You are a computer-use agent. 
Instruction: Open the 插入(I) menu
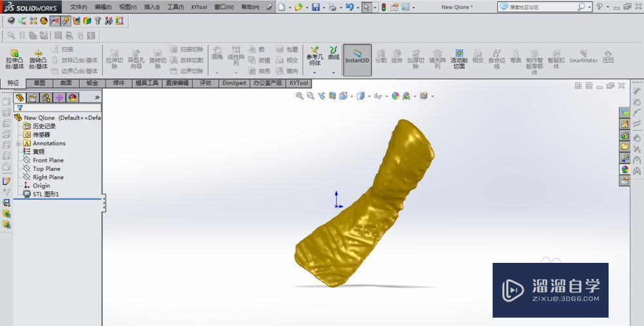click(x=152, y=7)
